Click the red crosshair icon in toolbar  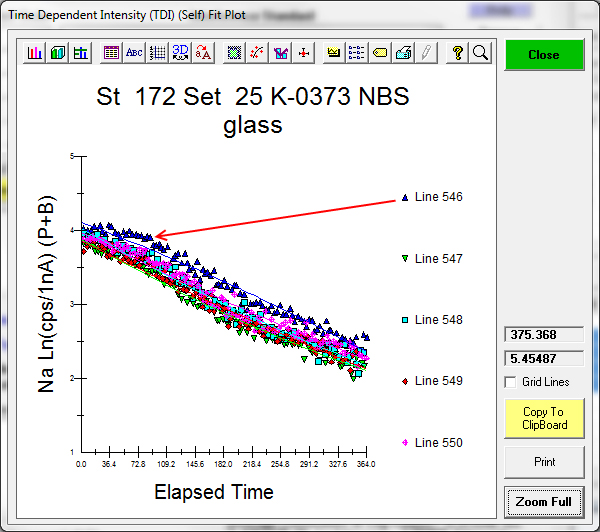pos(304,53)
